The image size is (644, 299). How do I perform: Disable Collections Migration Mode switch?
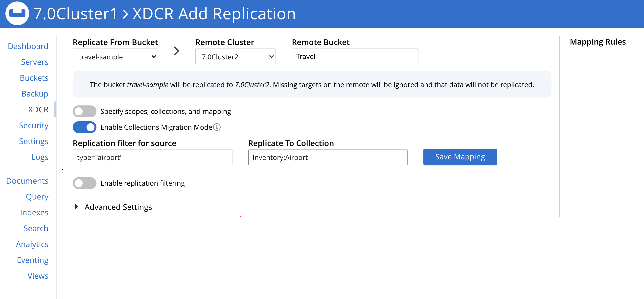[85, 127]
